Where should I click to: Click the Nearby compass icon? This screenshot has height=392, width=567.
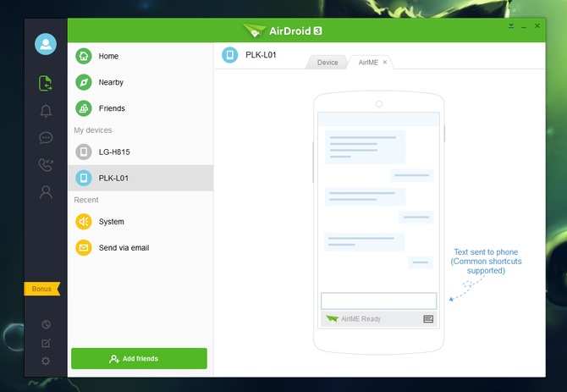pos(84,82)
